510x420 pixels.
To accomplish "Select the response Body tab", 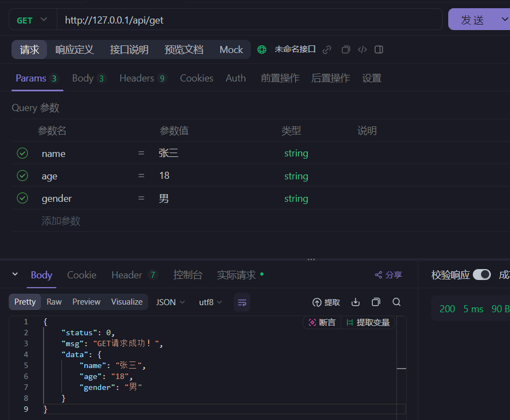I will point(42,275).
